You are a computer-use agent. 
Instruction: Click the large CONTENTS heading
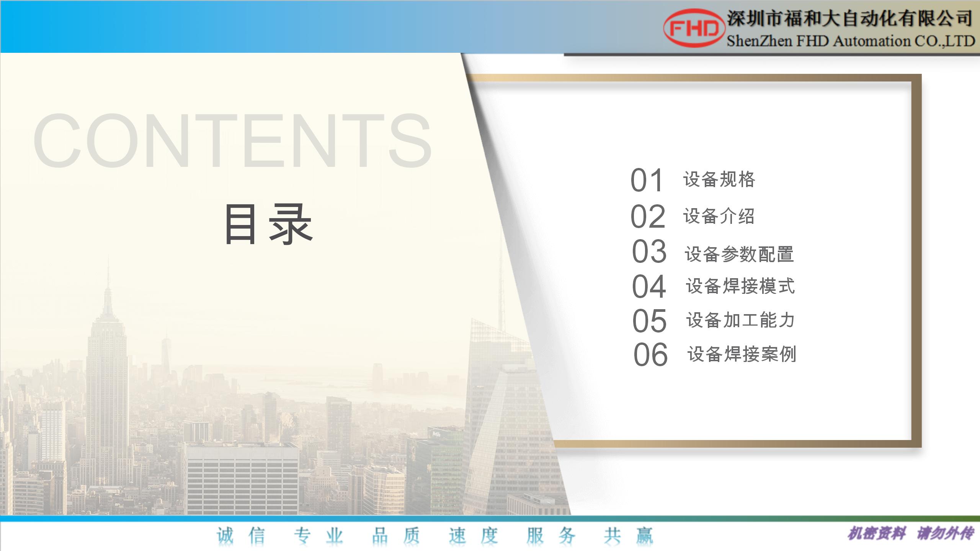233,140
